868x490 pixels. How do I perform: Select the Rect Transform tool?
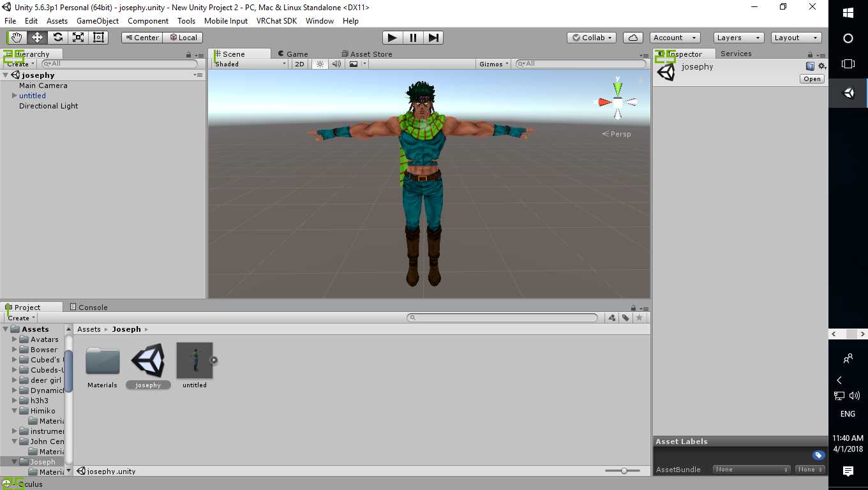click(x=98, y=38)
